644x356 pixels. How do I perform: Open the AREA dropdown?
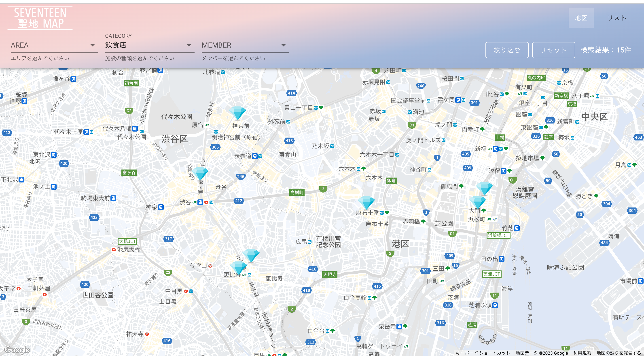(54, 45)
